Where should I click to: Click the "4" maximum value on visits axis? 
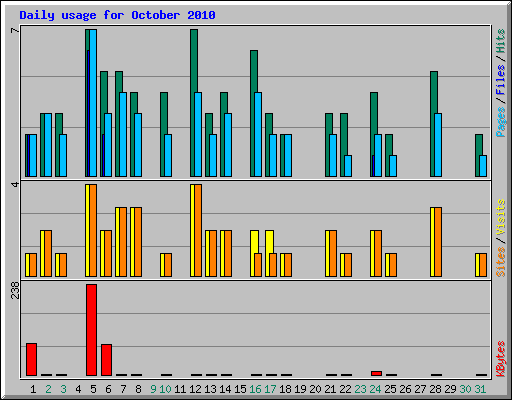coord(15,184)
